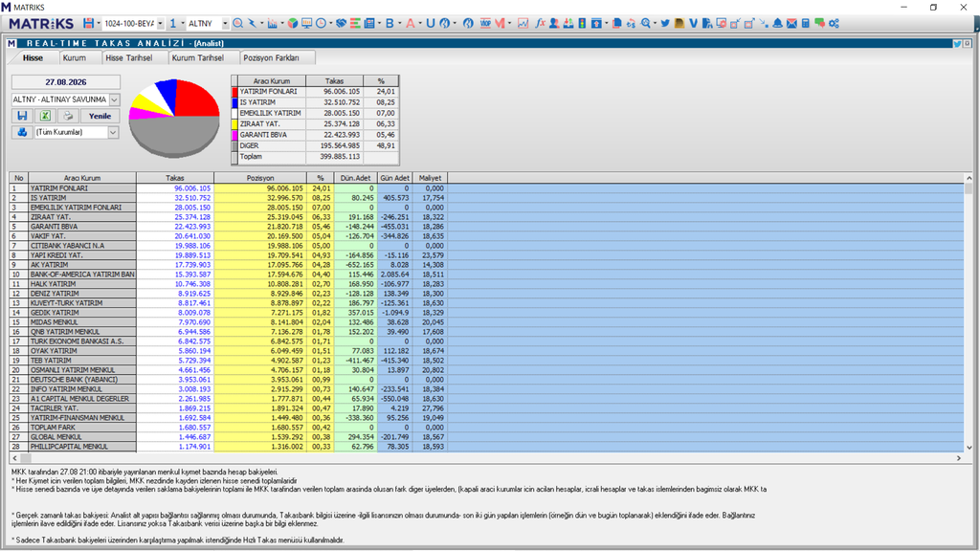Viewport: 980px width, 551px height.
Task: Click the red letter A toolbar icon
Action: [x=410, y=23]
